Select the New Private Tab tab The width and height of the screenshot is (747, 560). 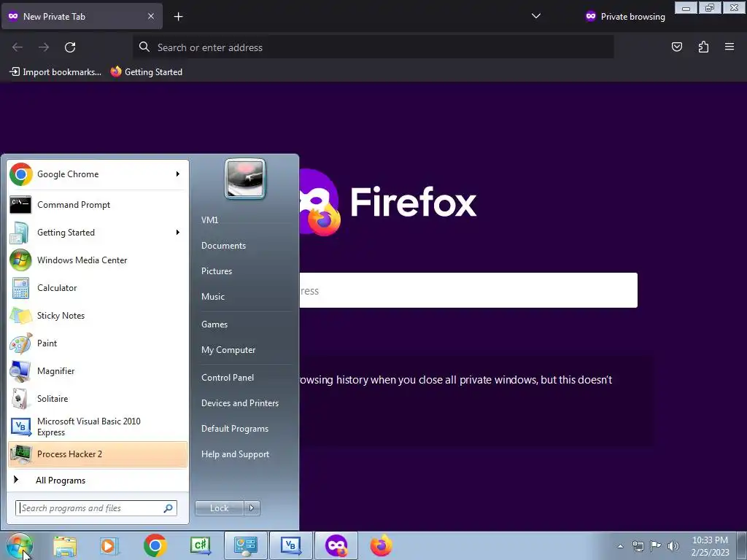click(82, 16)
